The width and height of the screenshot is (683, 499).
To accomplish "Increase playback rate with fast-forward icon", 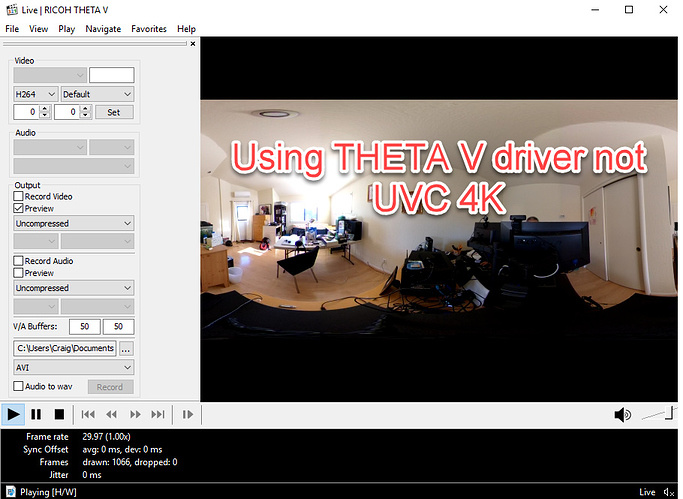I will [x=135, y=415].
